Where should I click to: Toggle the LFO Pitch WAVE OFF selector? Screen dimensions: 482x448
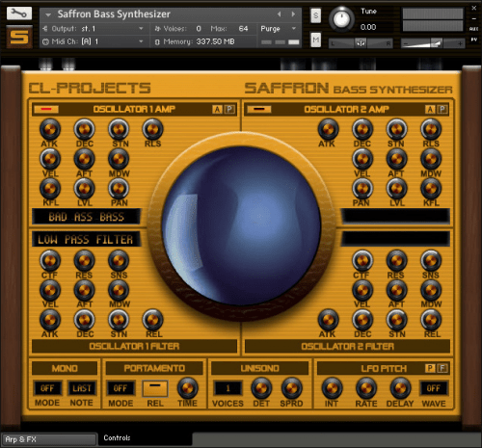[x=434, y=388]
